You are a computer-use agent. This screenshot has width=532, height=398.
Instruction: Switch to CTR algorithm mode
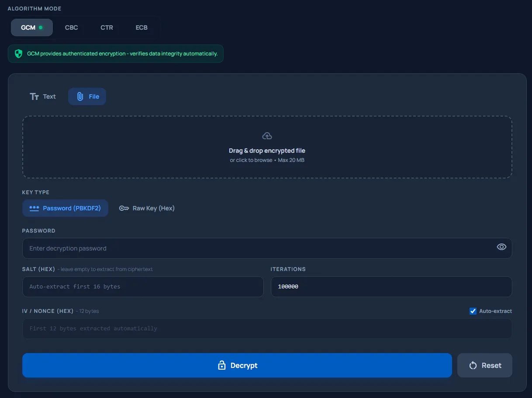tap(107, 27)
